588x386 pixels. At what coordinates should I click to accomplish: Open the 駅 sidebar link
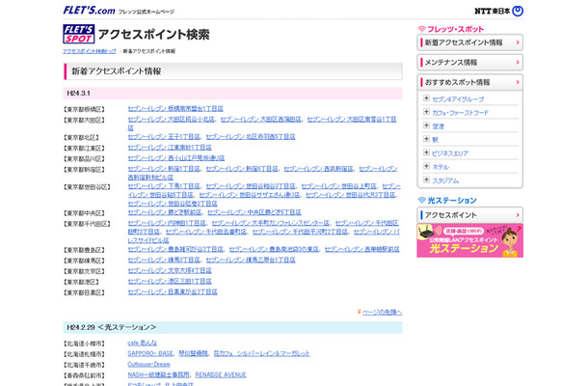[x=435, y=140]
